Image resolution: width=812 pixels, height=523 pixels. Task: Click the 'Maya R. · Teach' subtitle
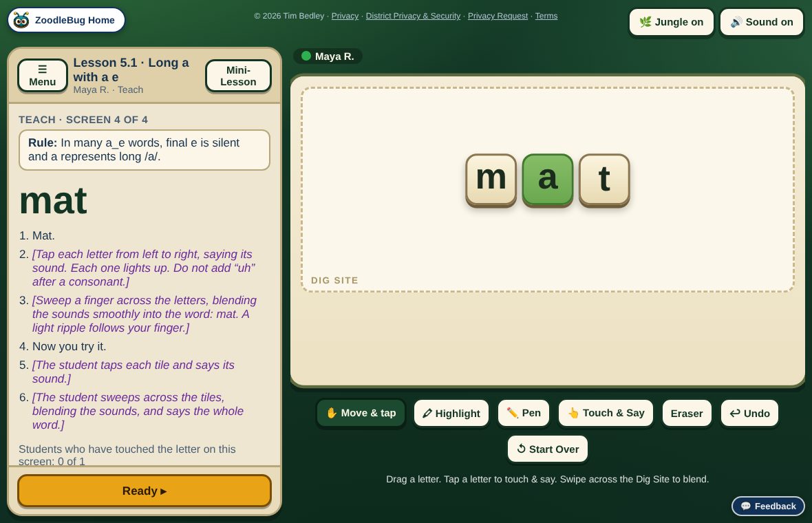pos(108,89)
